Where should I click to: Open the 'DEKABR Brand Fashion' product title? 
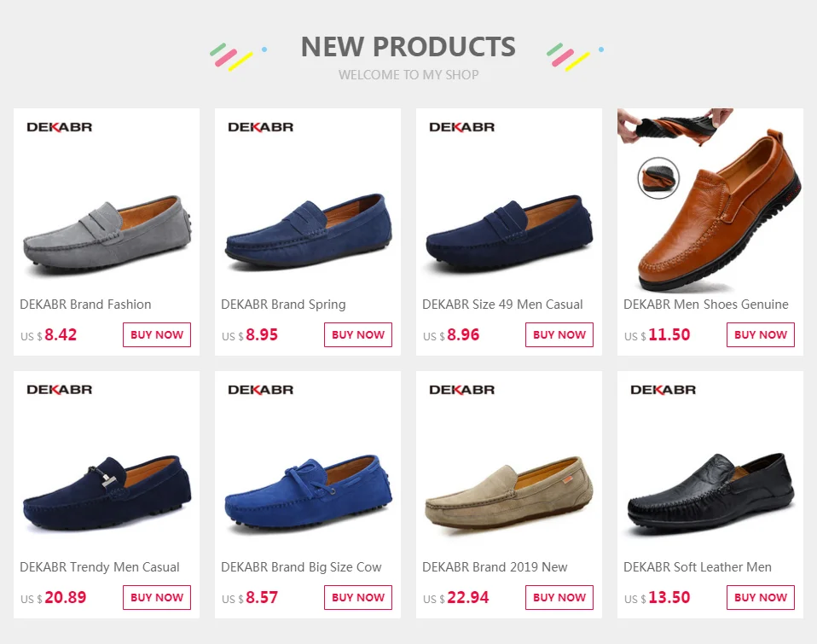[x=85, y=305]
